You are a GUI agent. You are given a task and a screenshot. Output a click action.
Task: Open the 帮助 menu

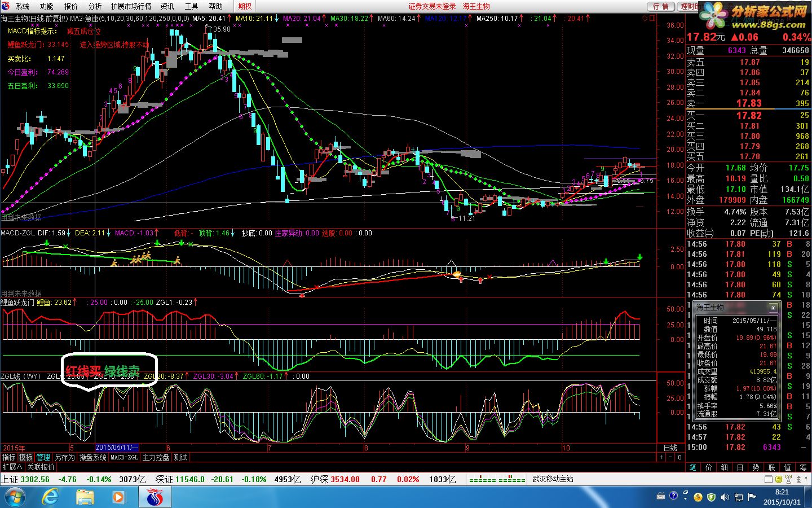(x=215, y=6)
